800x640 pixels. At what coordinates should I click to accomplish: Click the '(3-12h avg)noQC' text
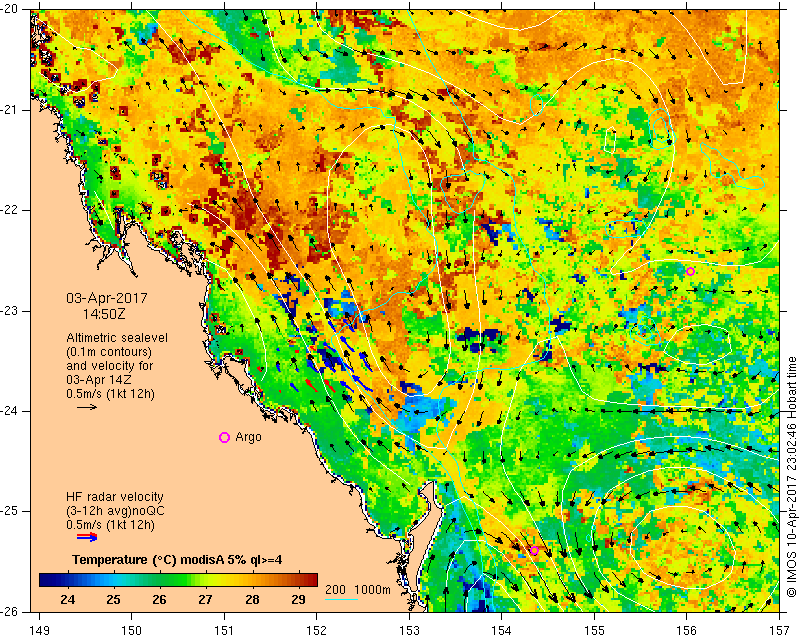coord(115,511)
